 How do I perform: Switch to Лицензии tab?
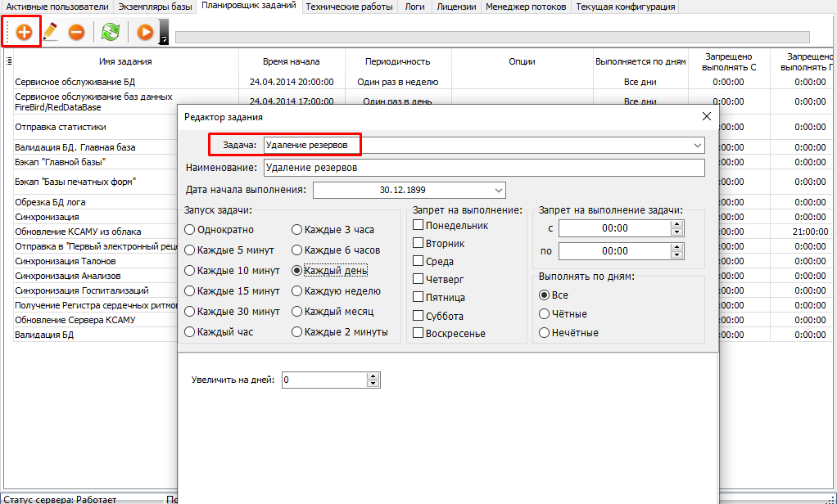pos(456,7)
